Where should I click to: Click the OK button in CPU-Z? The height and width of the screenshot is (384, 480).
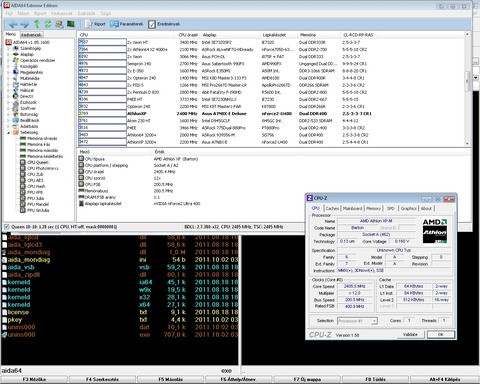click(440, 334)
